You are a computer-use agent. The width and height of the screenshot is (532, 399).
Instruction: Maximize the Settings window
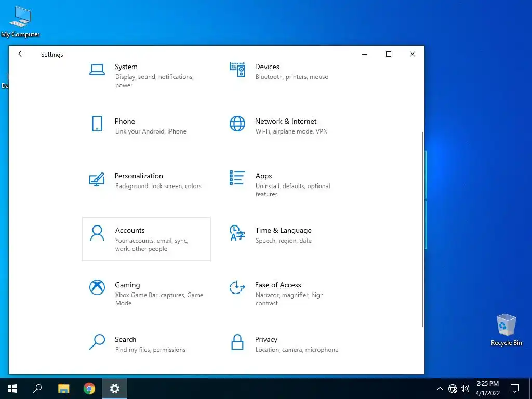(389, 54)
